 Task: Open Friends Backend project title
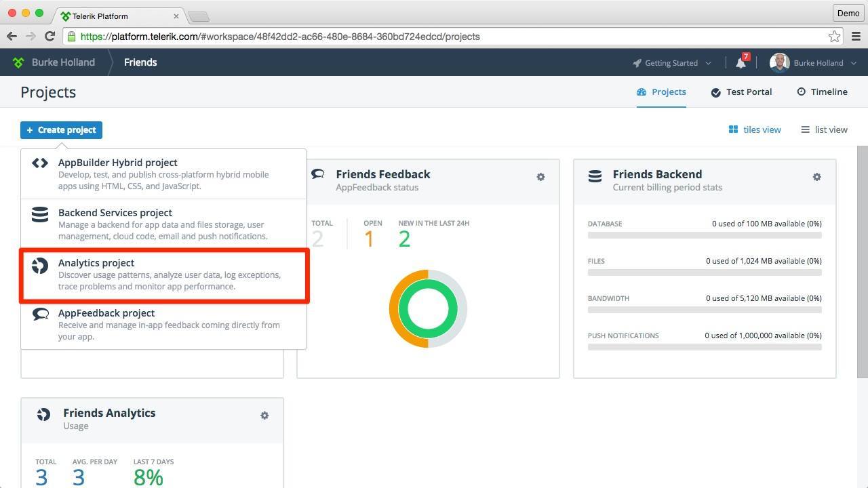657,174
